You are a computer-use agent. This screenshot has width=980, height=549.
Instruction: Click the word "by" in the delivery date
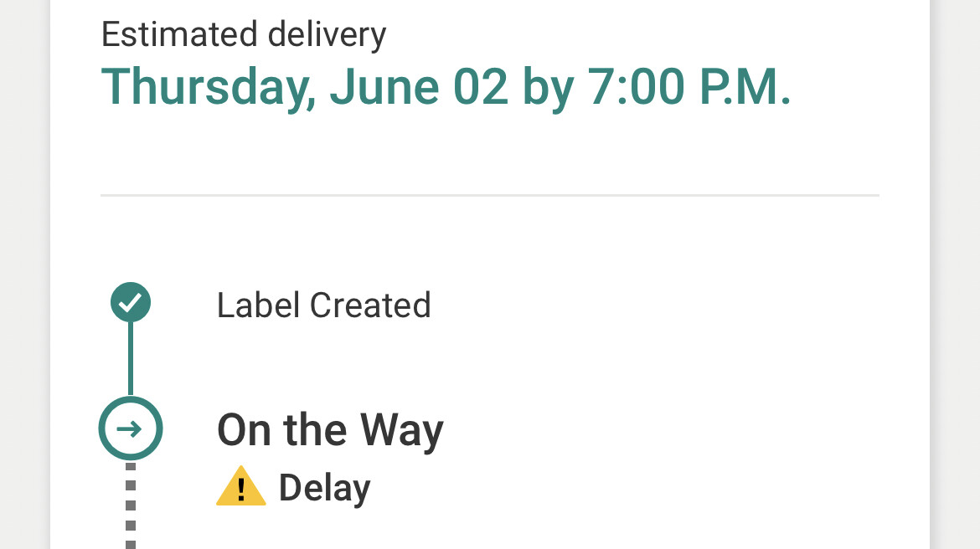point(548,87)
